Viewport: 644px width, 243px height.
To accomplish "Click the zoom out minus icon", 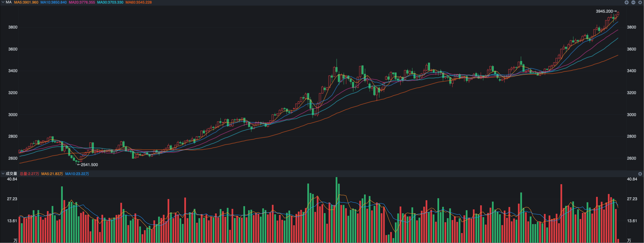I will [633, 2].
